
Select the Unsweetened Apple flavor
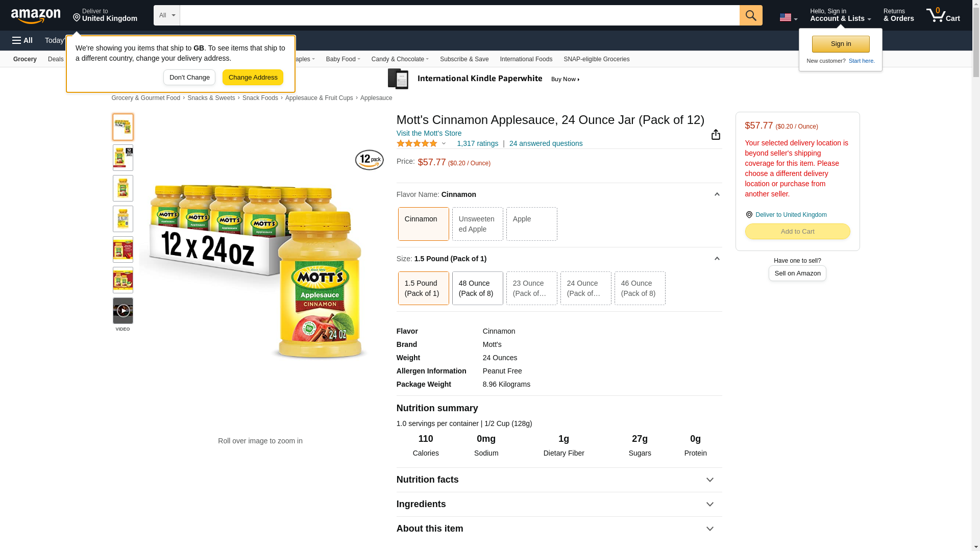coord(477,224)
